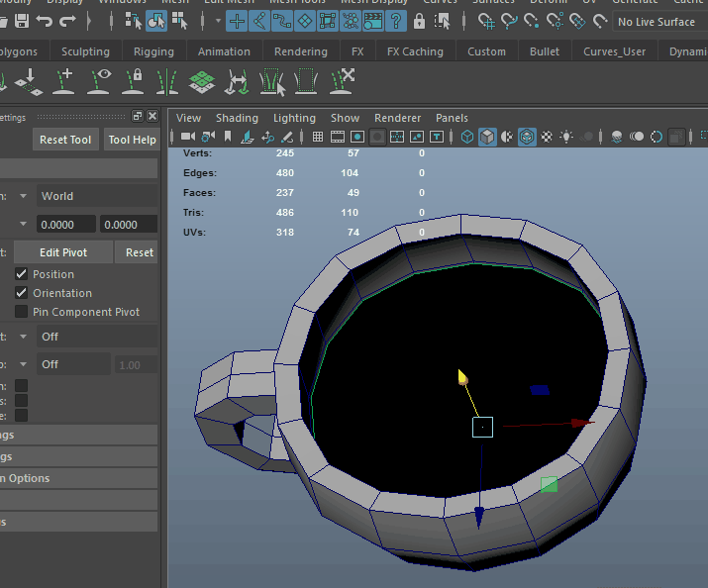Open the Panels menu
Image resolution: width=708 pixels, height=588 pixels.
click(x=452, y=118)
